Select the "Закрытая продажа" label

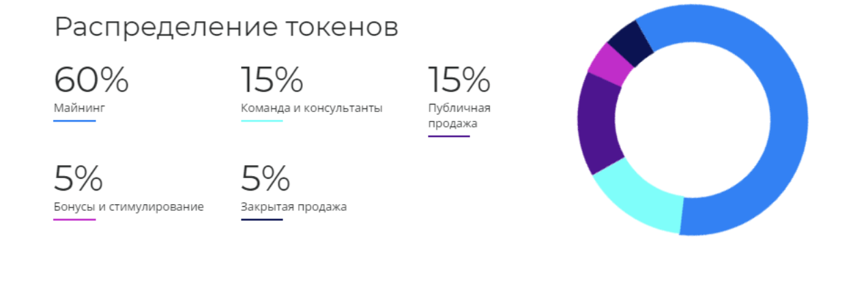(x=293, y=207)
